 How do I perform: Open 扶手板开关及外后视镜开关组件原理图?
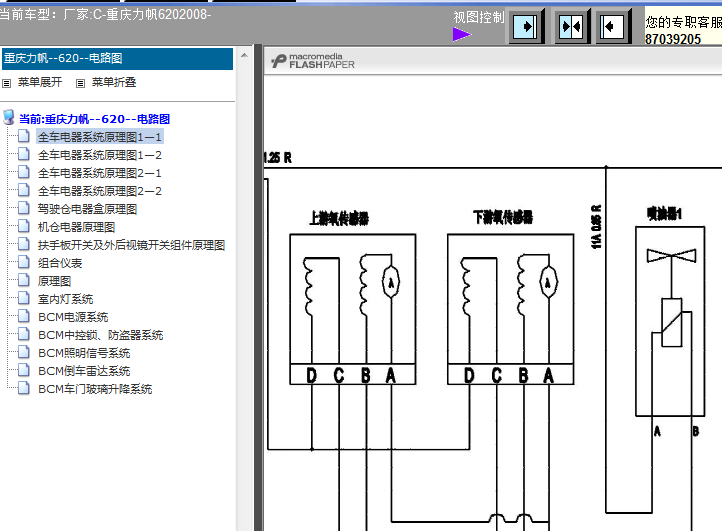pyautogui.click(x=131, y=245)
